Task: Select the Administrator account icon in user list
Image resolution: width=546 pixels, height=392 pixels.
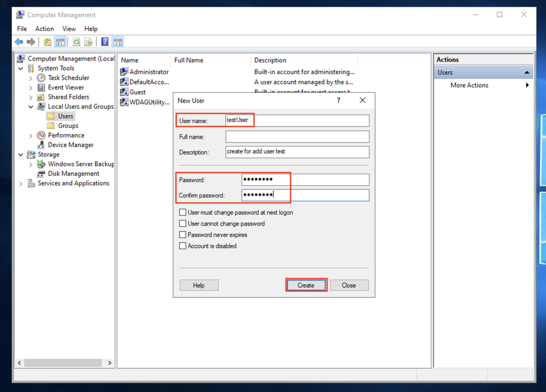Action: (124, 71)
